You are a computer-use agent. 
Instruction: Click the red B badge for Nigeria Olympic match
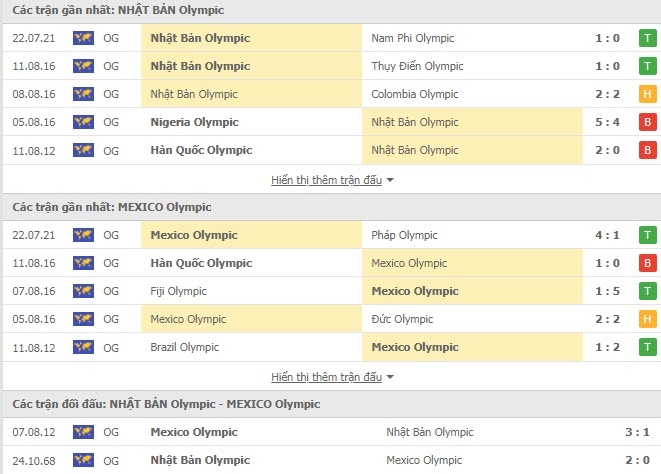648,122
